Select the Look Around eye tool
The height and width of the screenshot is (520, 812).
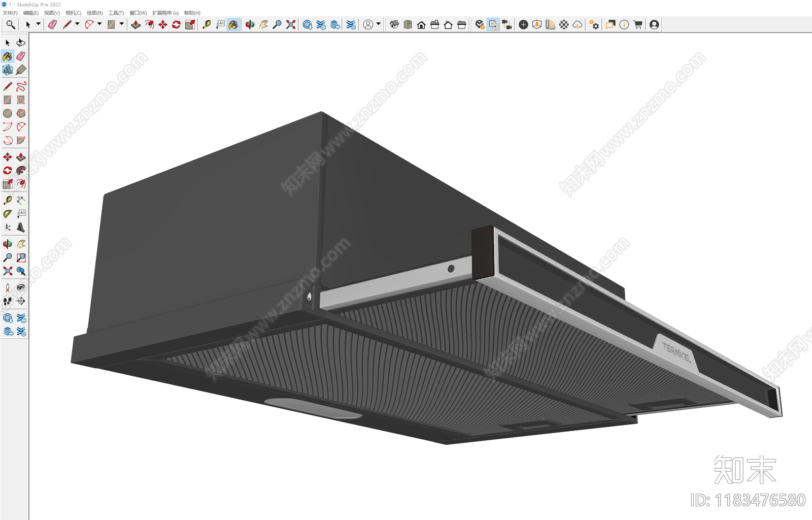click(x=21, y=287)
